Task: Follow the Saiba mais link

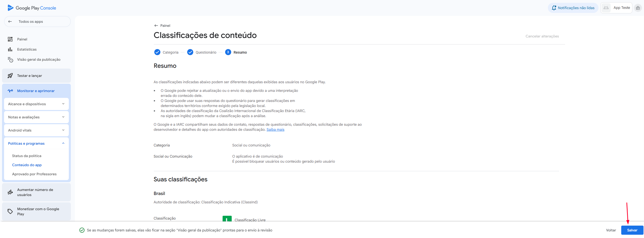Action: (275, 129)
